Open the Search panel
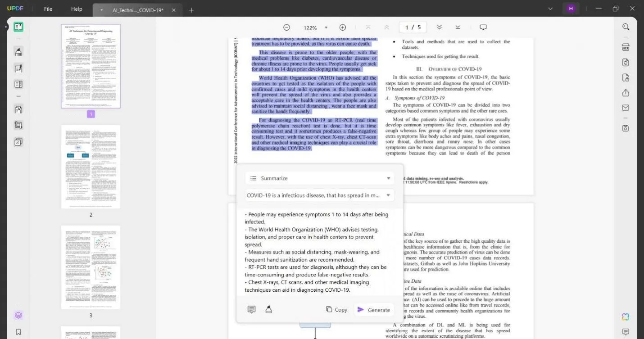This screenshot has width=644, height=339. click(626, 27)
